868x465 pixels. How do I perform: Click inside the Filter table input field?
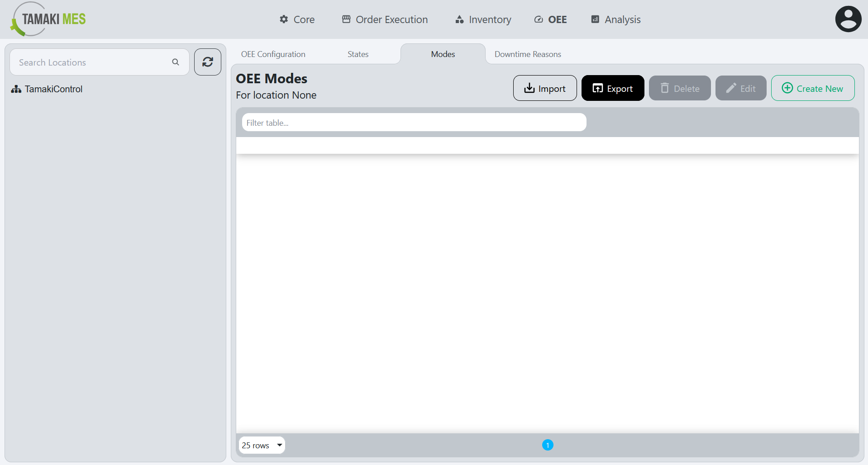414,122
